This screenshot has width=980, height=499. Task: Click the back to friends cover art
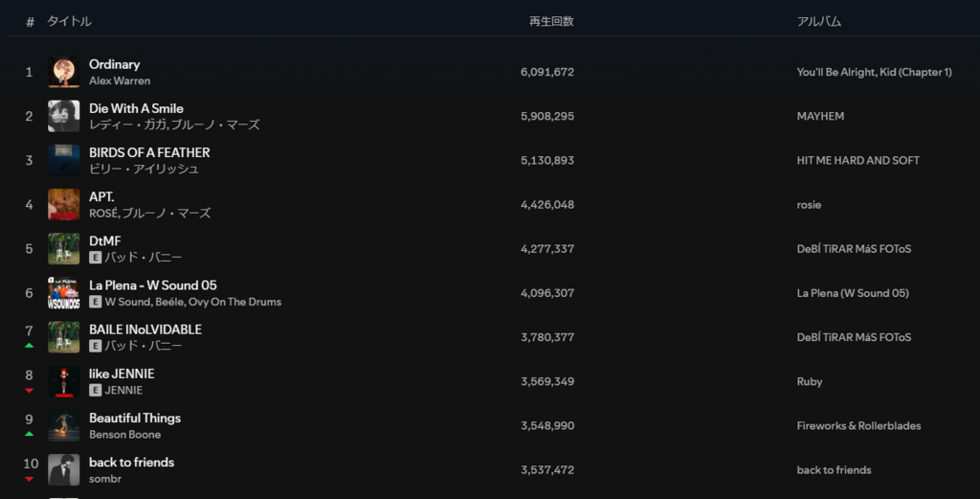pos(64,469)
